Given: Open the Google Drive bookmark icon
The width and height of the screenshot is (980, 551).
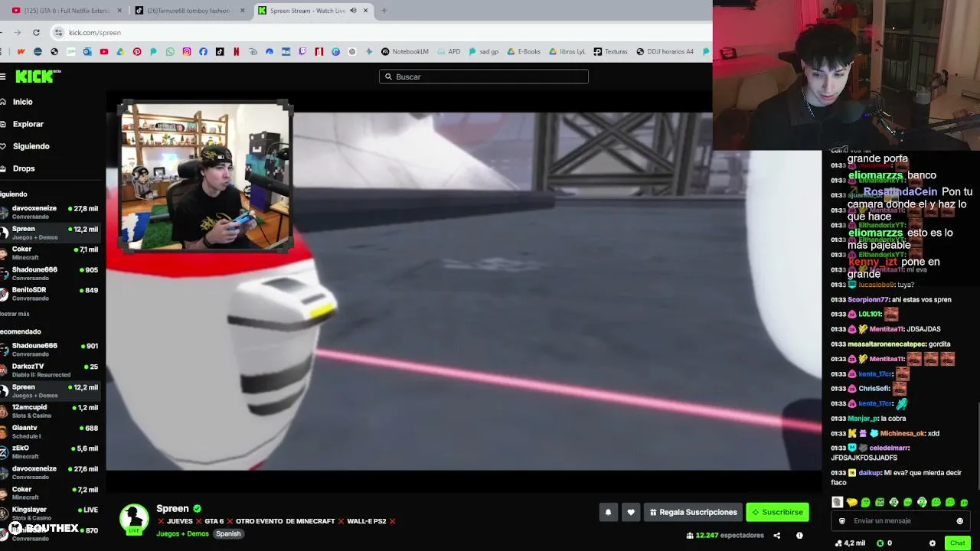Looking at the screenshot, I should coord(120,52).
